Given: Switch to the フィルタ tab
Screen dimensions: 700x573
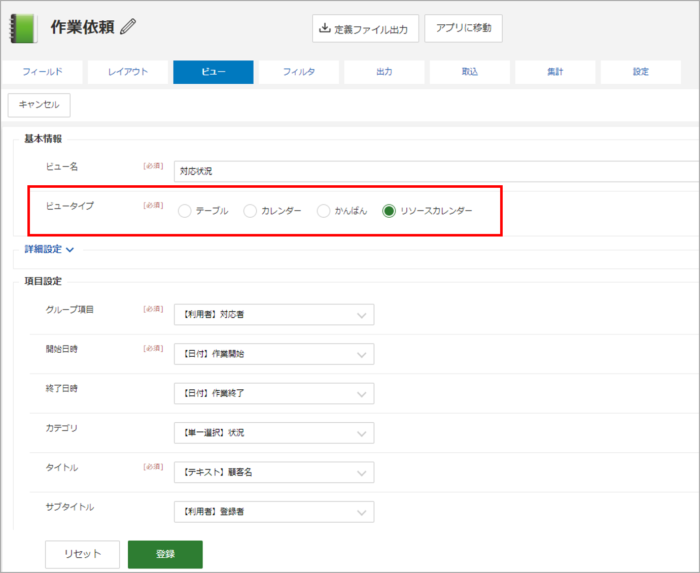Looking at the screenshot, I should pos(299,72).
